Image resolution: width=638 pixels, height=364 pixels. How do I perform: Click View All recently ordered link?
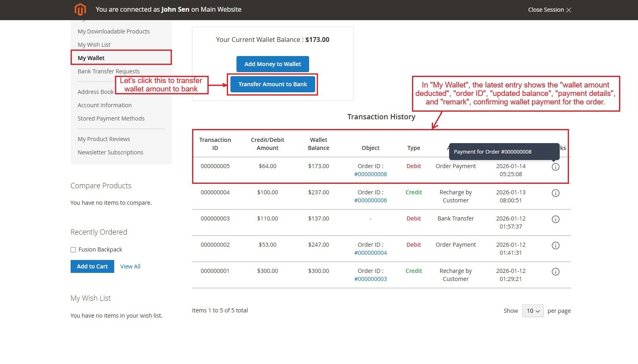pos(130,266)
